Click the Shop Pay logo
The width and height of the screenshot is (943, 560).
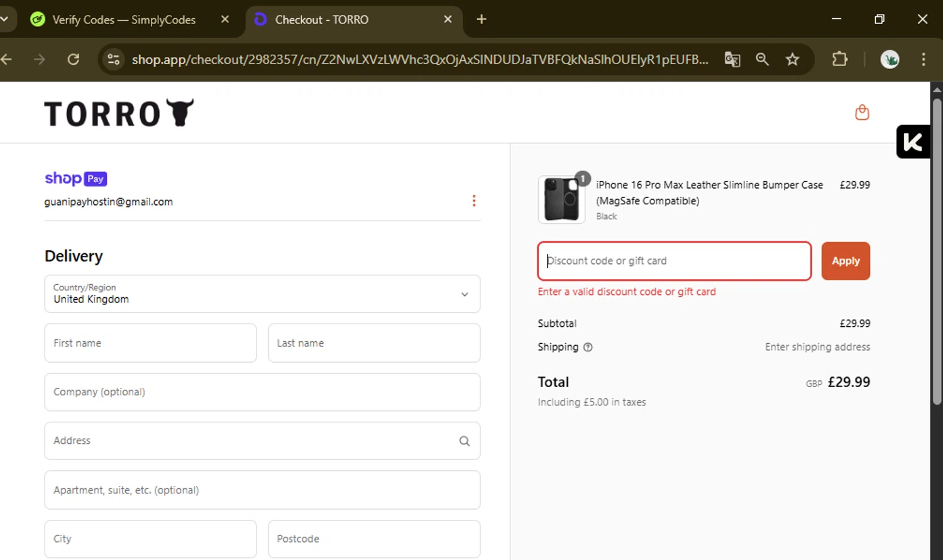(76, 178)
